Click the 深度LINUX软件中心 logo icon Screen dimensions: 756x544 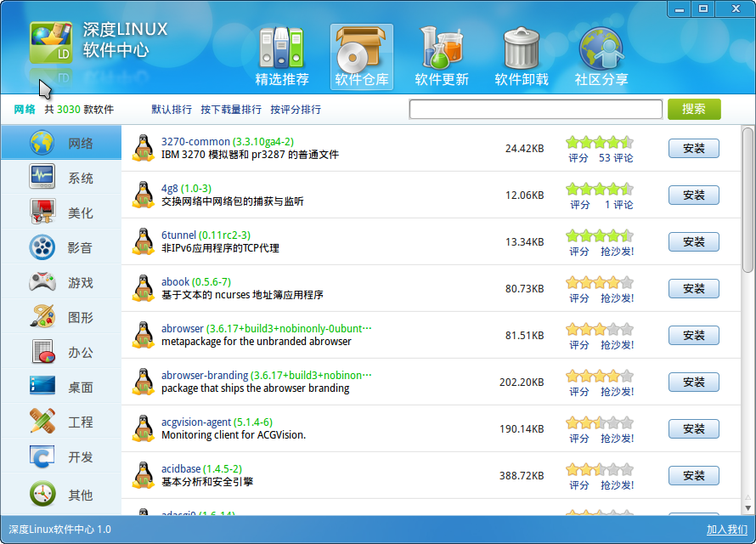point(51,42)
